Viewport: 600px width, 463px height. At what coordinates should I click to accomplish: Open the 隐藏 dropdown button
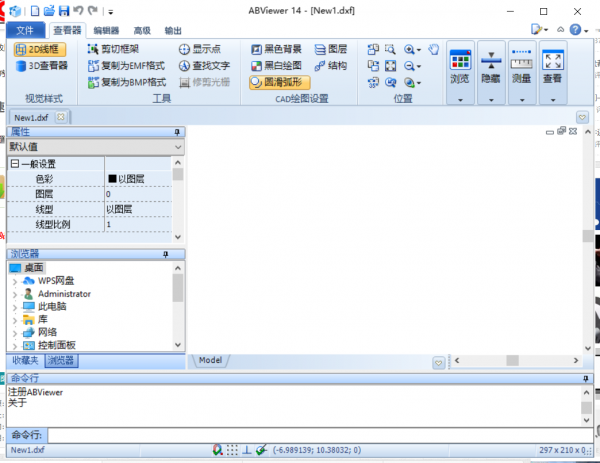[x=491, y=73]
